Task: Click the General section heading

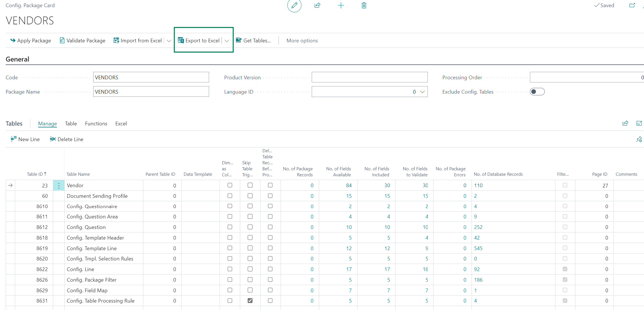Action: [17, 59]
